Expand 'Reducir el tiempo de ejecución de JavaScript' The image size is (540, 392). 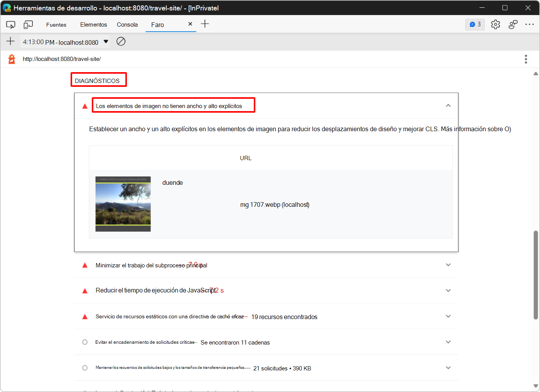[x=448, y=290]
